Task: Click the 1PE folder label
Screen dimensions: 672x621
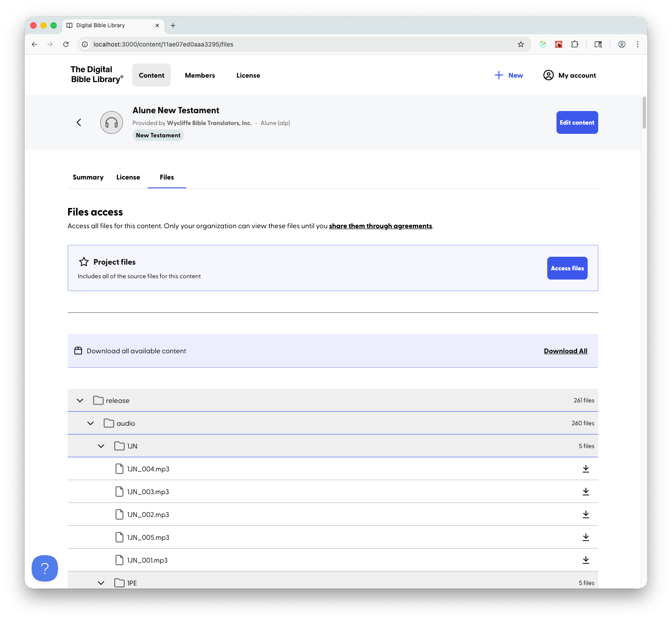Action: click(x=132, y=583)
